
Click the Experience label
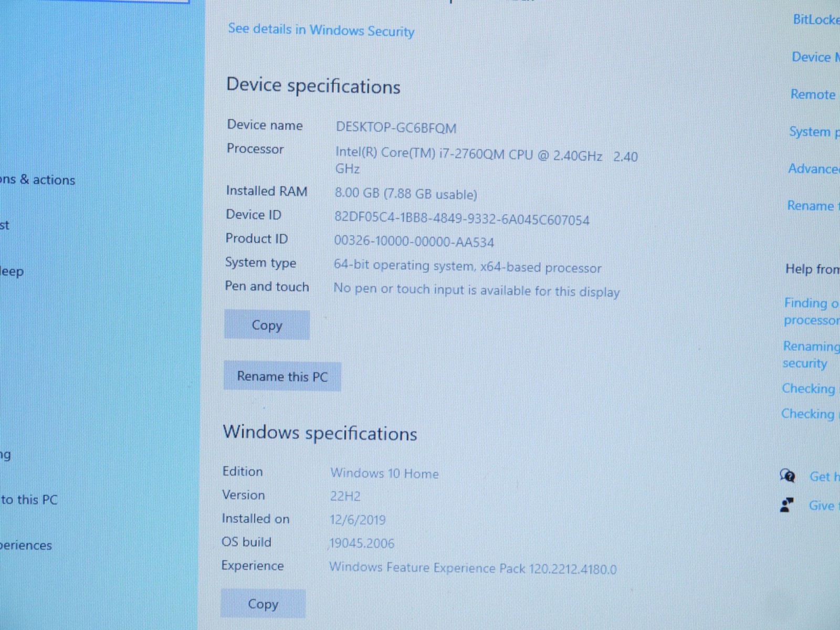253,565
